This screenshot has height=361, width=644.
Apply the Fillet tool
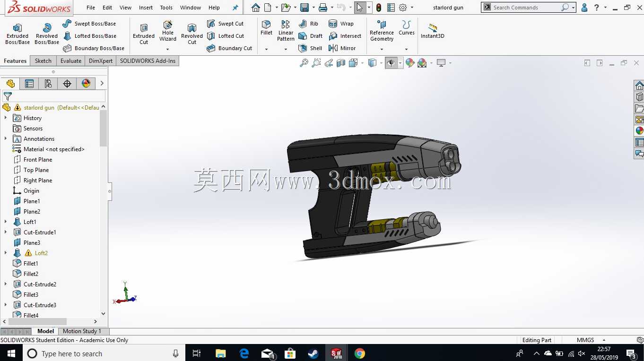[x=266, y=28]
